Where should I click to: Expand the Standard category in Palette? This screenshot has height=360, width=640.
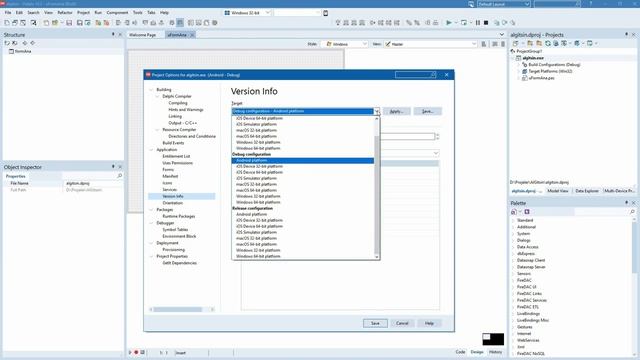pos(513,220)
